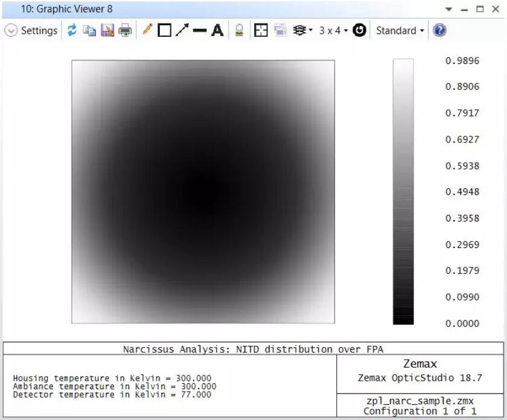507x420 pixels.
Task: Open the layers options dropdown
Action: pyautogui.click(x=302, y=30)
